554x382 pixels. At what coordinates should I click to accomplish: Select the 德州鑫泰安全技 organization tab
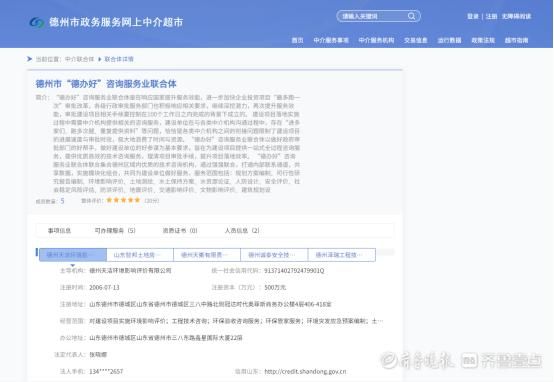(x=274, y=255)
